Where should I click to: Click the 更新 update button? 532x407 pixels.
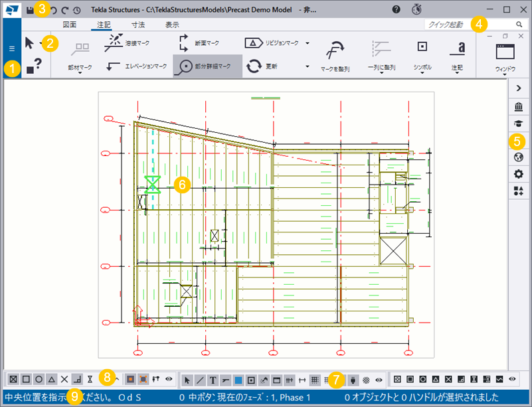(x=262, y=66)
